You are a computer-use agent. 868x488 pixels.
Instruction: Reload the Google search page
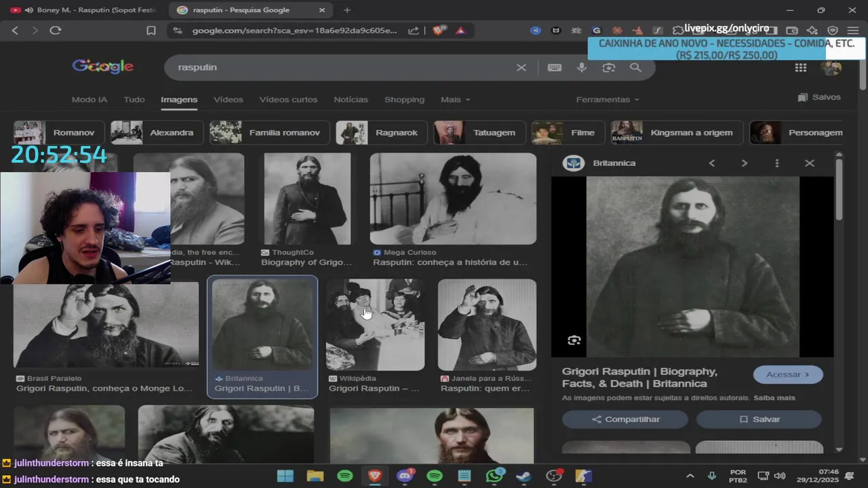coord(56,30)
